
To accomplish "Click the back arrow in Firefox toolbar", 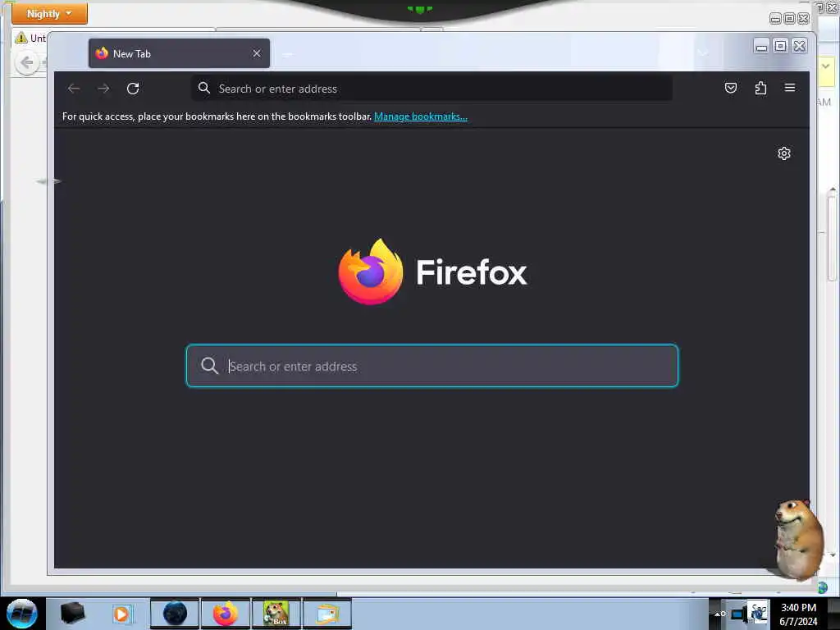I will click(74, 89).
